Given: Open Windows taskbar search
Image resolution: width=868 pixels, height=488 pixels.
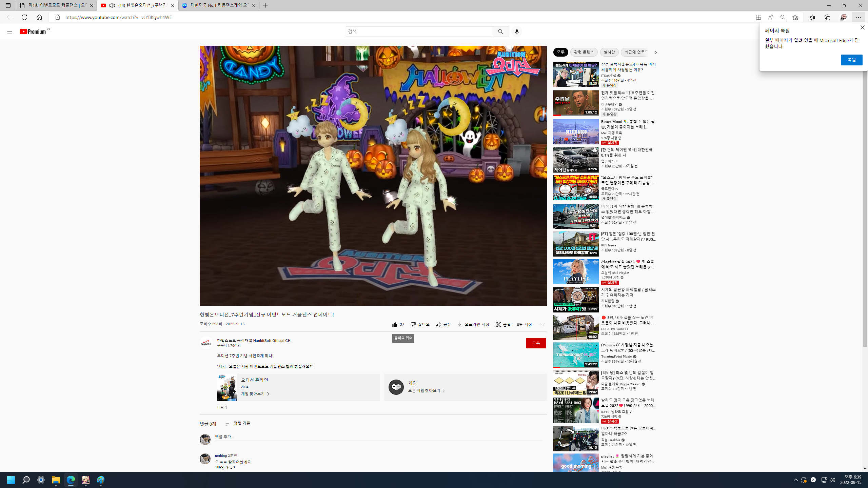Looking at the screenshot, I should tap(26, 480).
